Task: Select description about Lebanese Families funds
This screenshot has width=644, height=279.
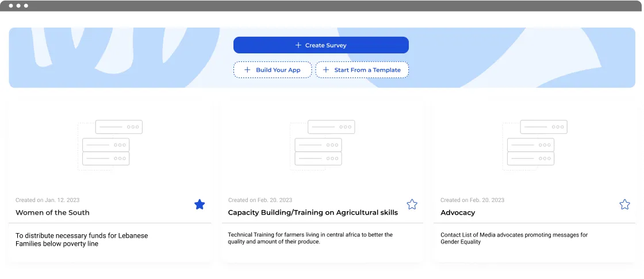Action: [x=82, y=239]
